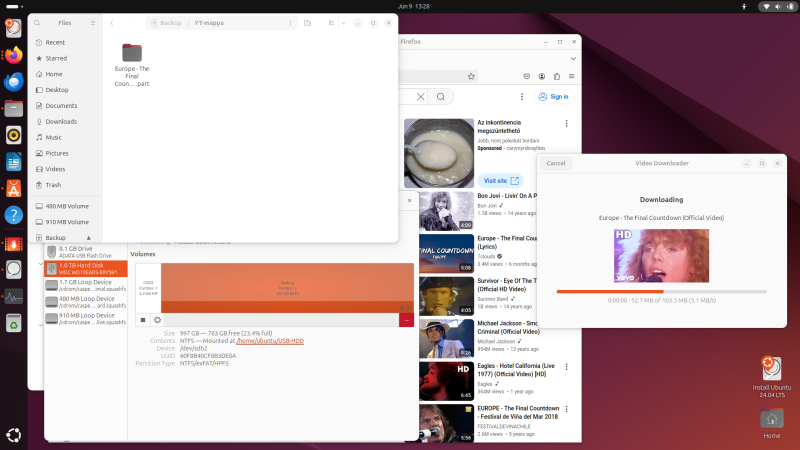Open Home in Files sidebar

pos(65,74)
